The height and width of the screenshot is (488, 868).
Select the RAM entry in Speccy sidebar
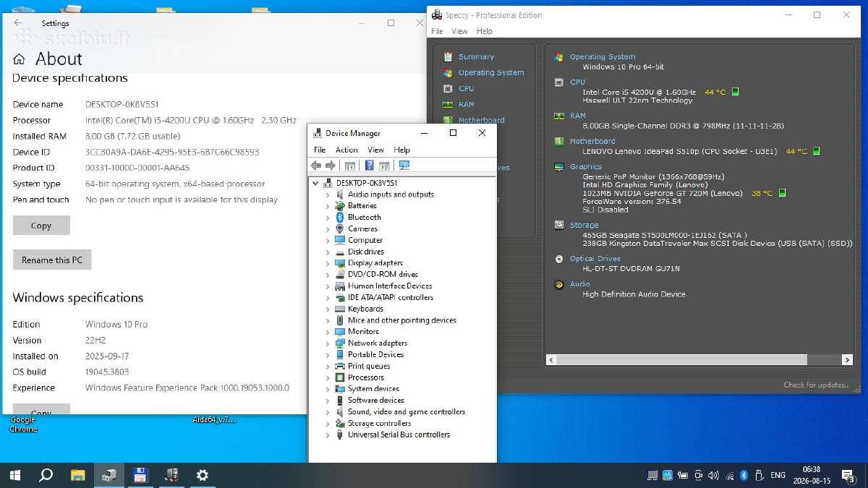[x=467, y=104]
